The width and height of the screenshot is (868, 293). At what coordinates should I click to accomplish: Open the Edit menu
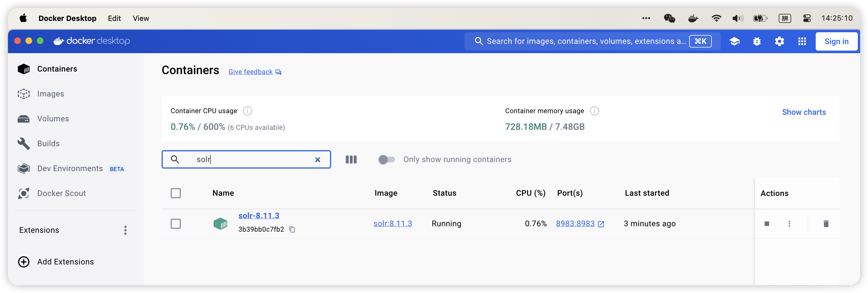(114, 18)
